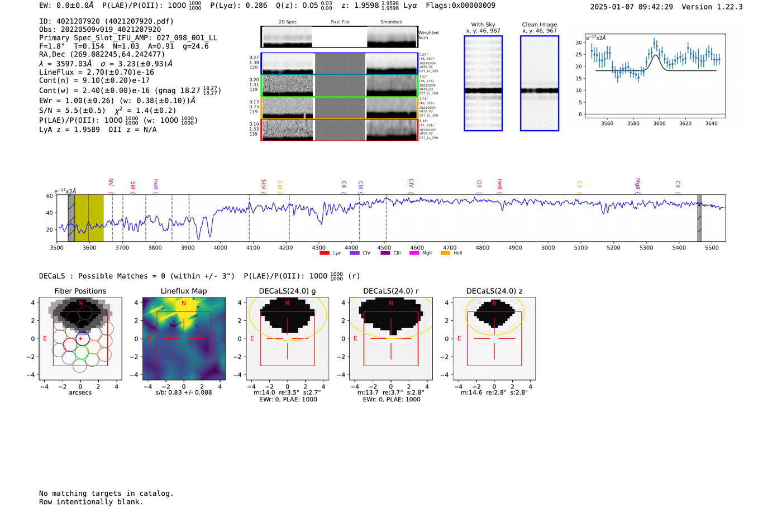Select the SiII line marker label
The width and height of the screenshot is (782, 532).
click(133, 187)
